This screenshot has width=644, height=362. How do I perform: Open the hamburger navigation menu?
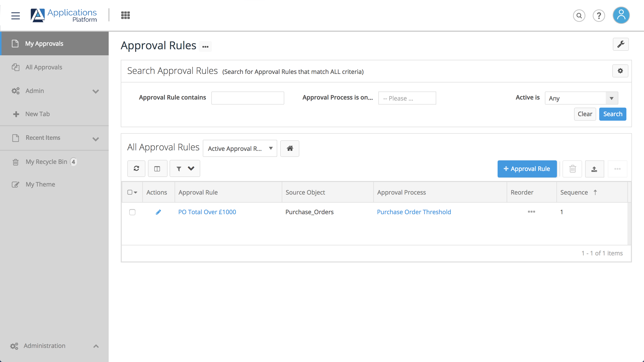15,16
